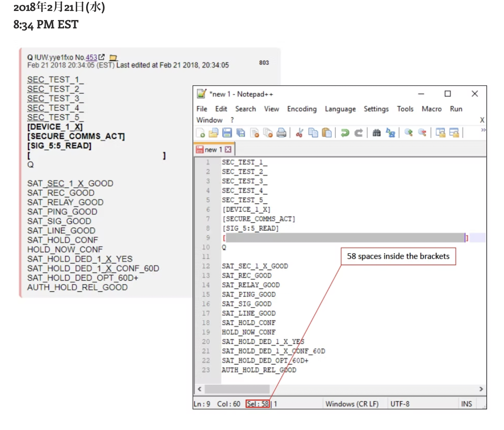Click the horizontal scrollbar left arrow
The height and width of the screenshot is (430, 504).
(x=199, y=389)
